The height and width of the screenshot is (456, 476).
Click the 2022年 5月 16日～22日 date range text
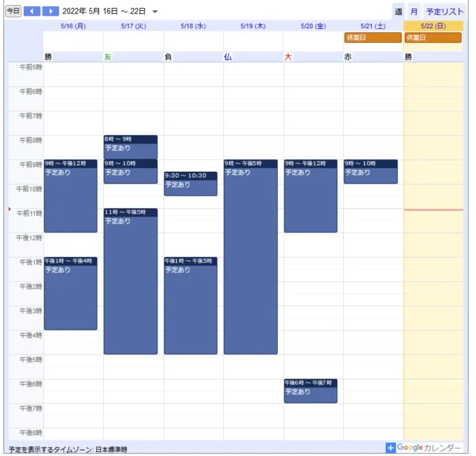coord(104,11)
